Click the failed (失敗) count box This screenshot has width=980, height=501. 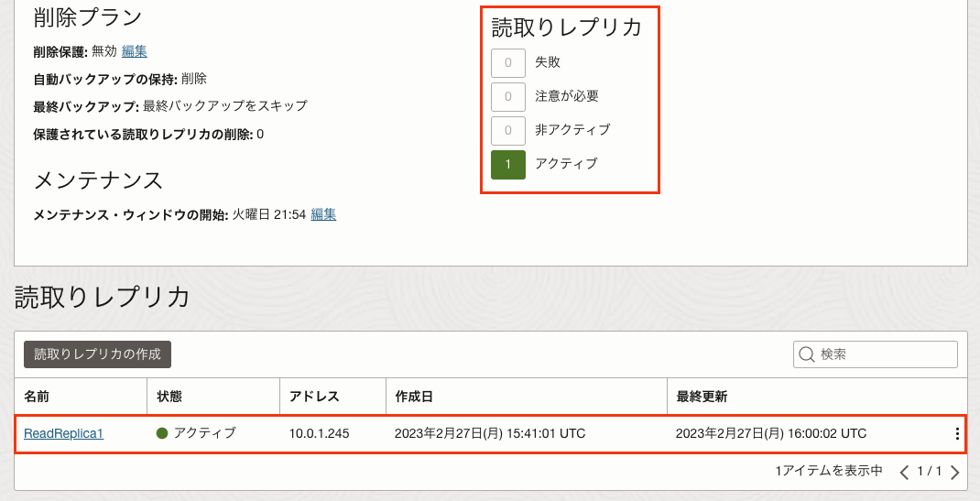click(x=507, y=62)
